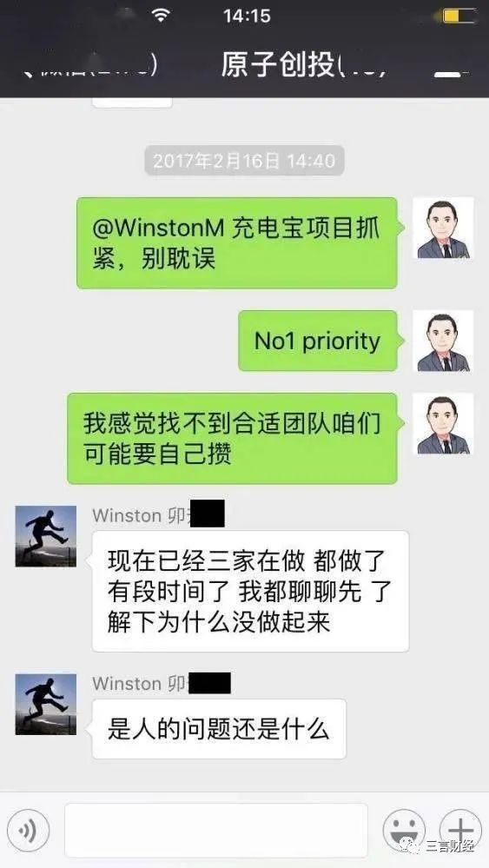Viewport: 489px width, 868px height.
Task: Tap the message text input field
Action: point(215,831)
